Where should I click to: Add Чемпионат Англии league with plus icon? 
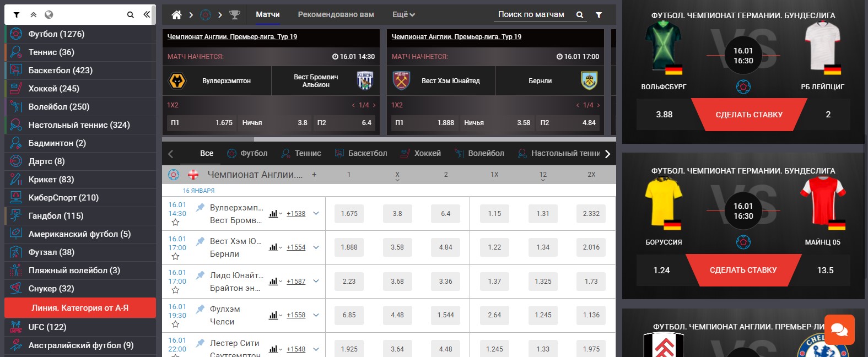point(314,175)
